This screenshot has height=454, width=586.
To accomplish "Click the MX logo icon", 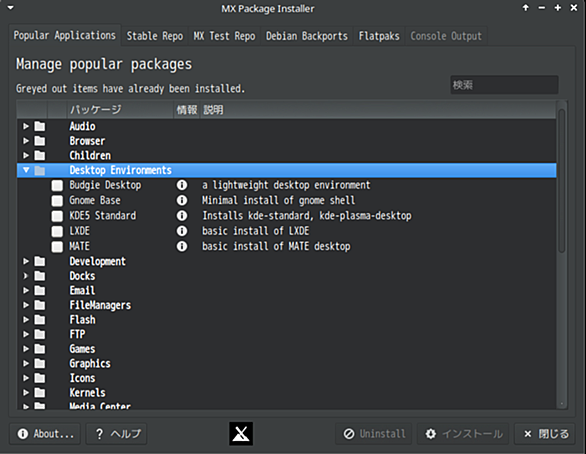I will click(x=241, y=434).
